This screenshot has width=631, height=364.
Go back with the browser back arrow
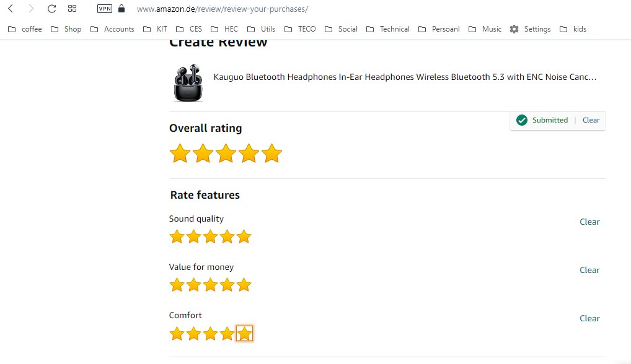click(11, 9)
